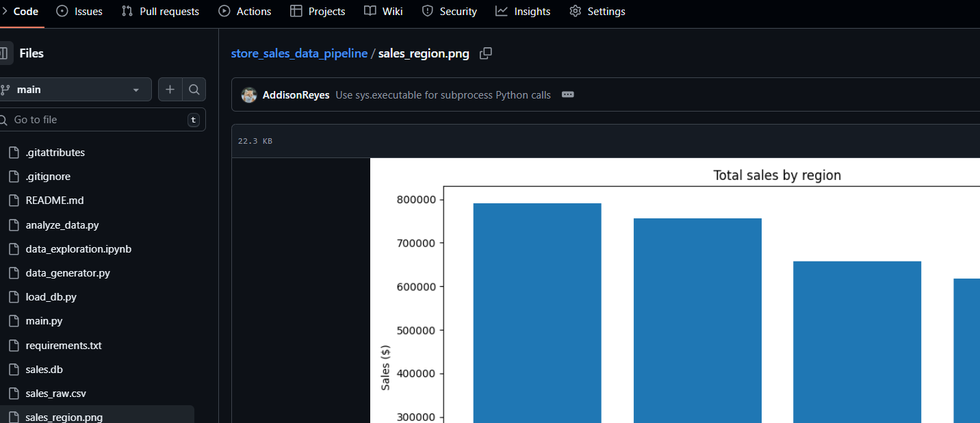Expand the main branch selector
Viewport: 980px width, 423px height.
[x=75, y=89]
